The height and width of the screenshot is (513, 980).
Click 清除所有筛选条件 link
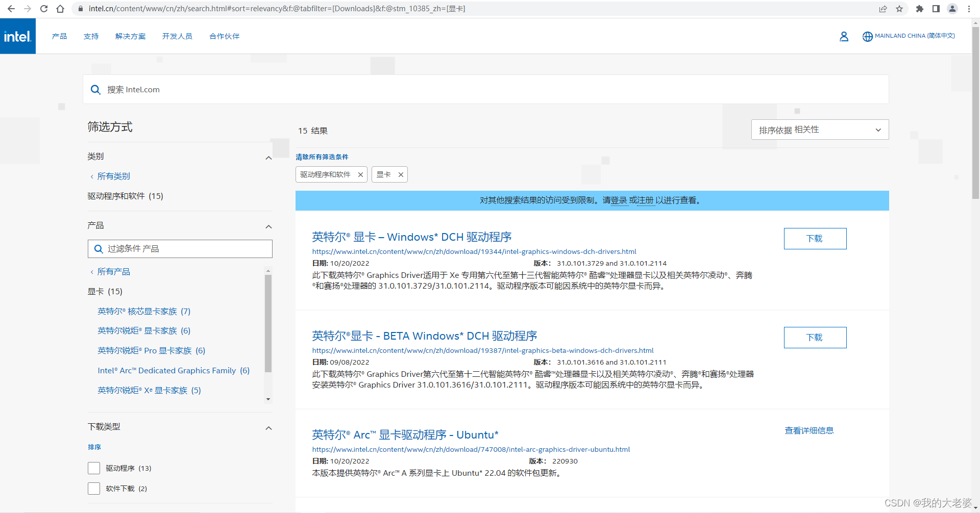tap(322, 157)
